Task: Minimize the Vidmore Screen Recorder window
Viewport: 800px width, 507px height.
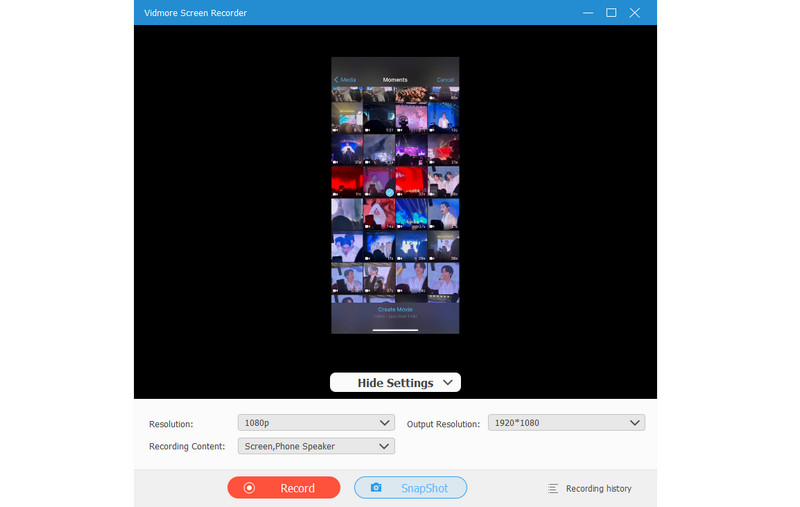Action: pyautogui.click(x=585, y=13)
